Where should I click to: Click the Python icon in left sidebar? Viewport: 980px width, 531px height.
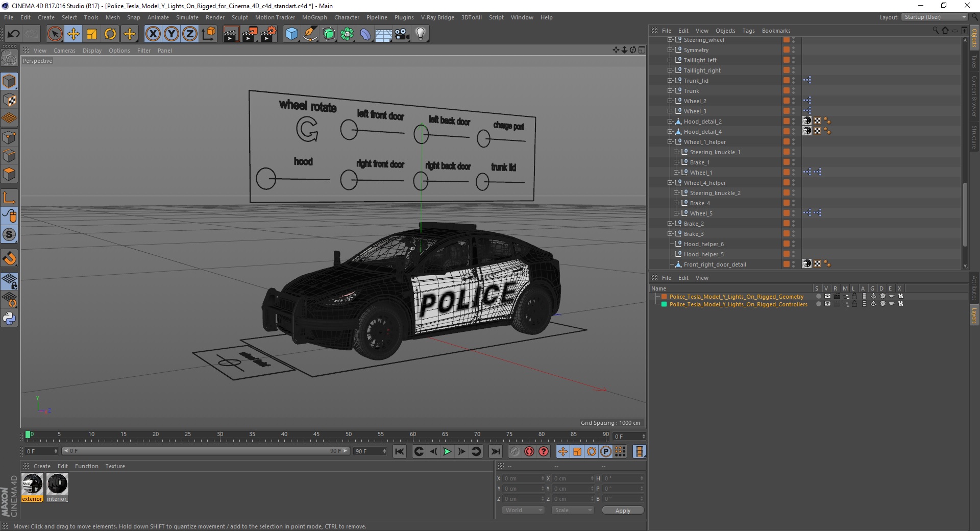[x=9, y=319]
